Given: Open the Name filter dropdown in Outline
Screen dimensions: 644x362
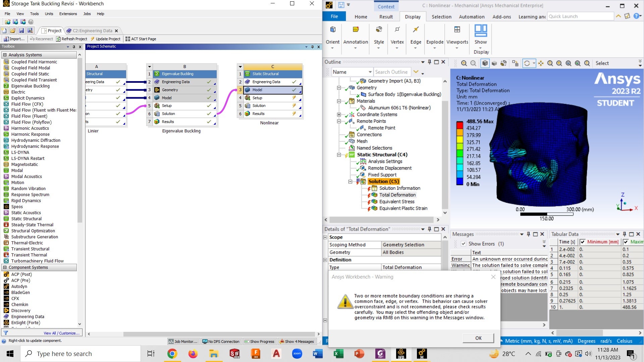Looking at the screenshot, I should point(370,72).
